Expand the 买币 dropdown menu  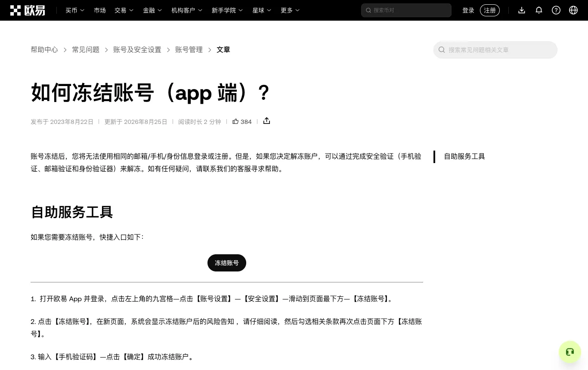pos(75,10)
